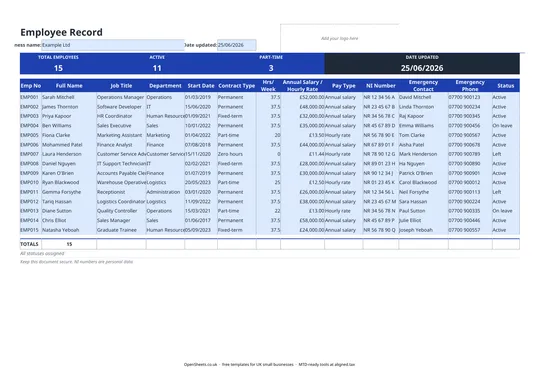Select the 'Status' column header
540x382 pixels.
[506, 86]
